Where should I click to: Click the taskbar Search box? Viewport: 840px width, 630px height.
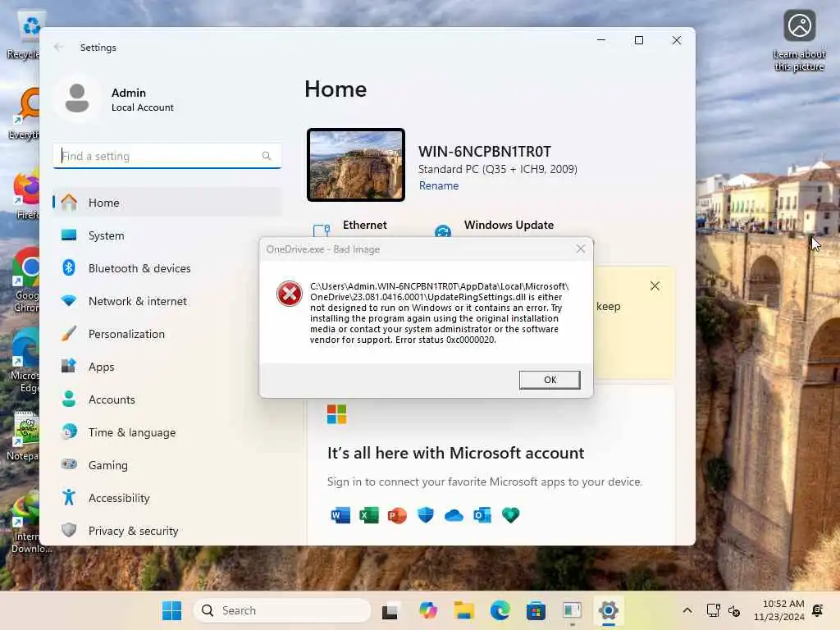(282, 610)
